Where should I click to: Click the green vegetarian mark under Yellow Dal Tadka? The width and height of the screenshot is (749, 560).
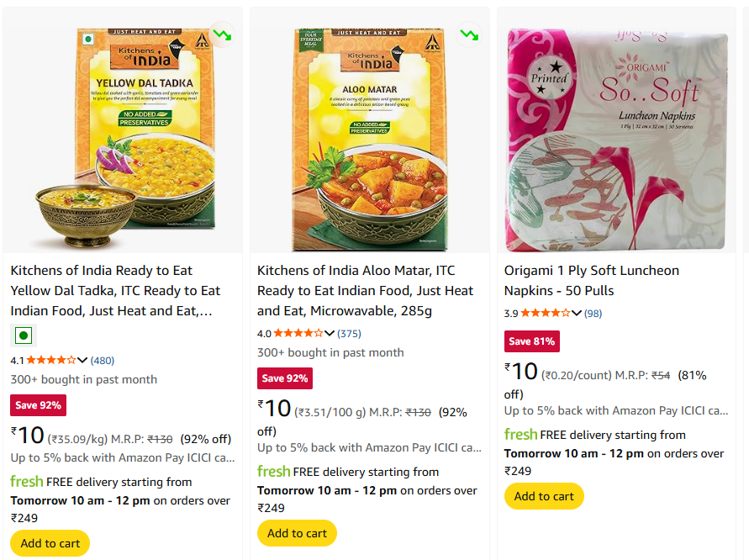(24, 336)
